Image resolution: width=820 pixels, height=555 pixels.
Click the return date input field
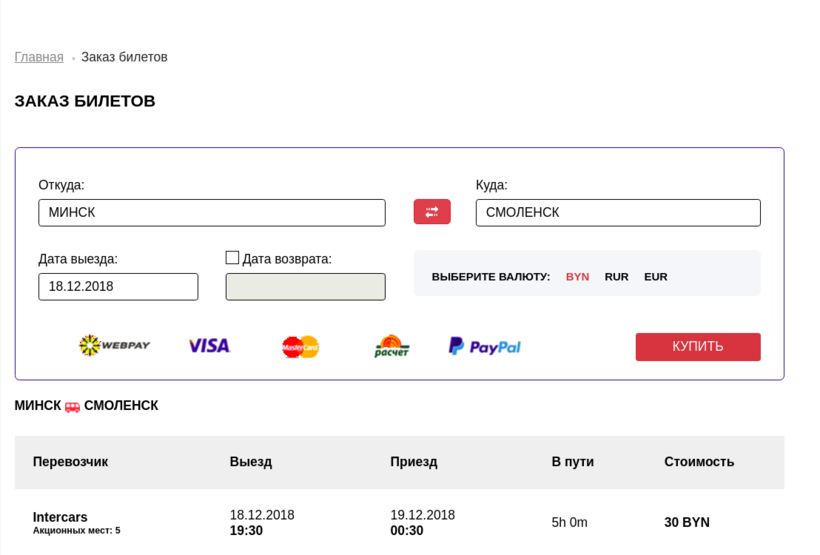point(305,287)
